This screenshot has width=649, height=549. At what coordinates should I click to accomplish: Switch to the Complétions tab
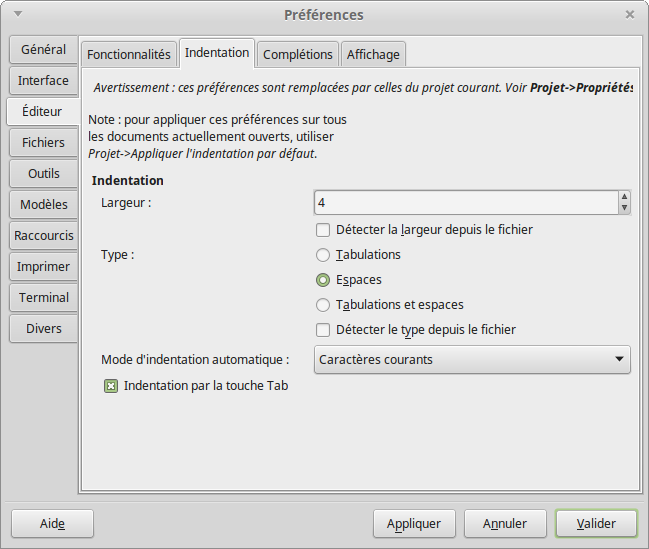click(297, 54)
